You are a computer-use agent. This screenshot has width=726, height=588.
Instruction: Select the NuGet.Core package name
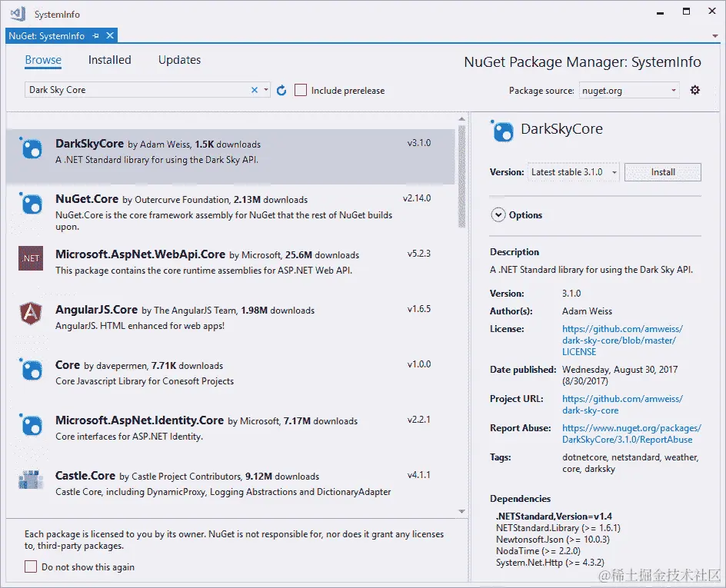click(87, 199)
